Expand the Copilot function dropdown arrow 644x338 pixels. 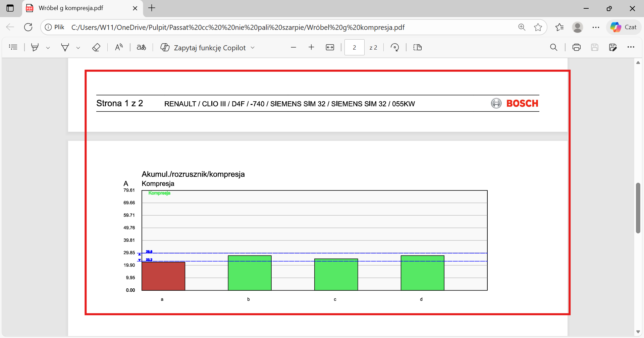point(253,48)
